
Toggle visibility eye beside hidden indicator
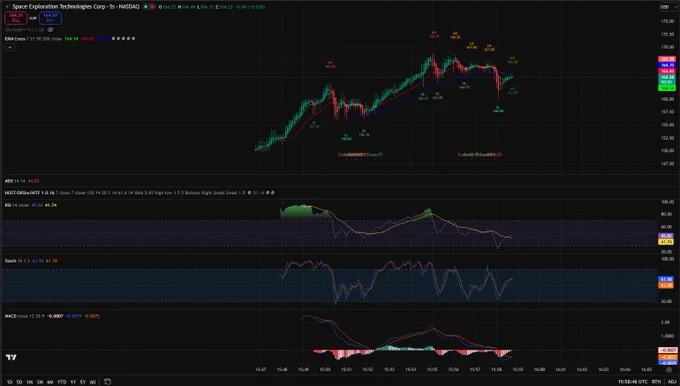tap(50, 30)
